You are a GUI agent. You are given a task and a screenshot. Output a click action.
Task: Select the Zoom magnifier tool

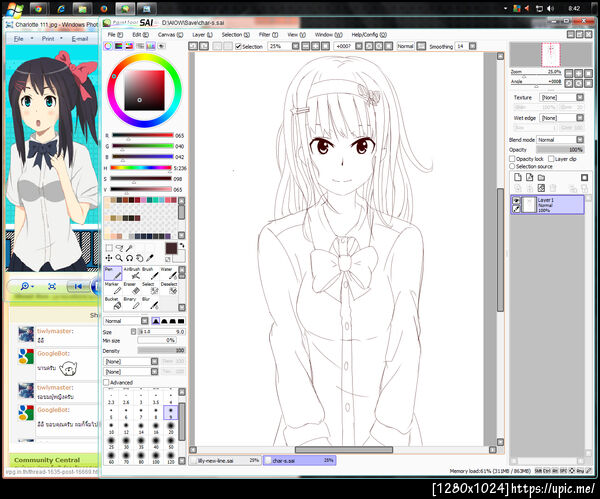point(119,258)
